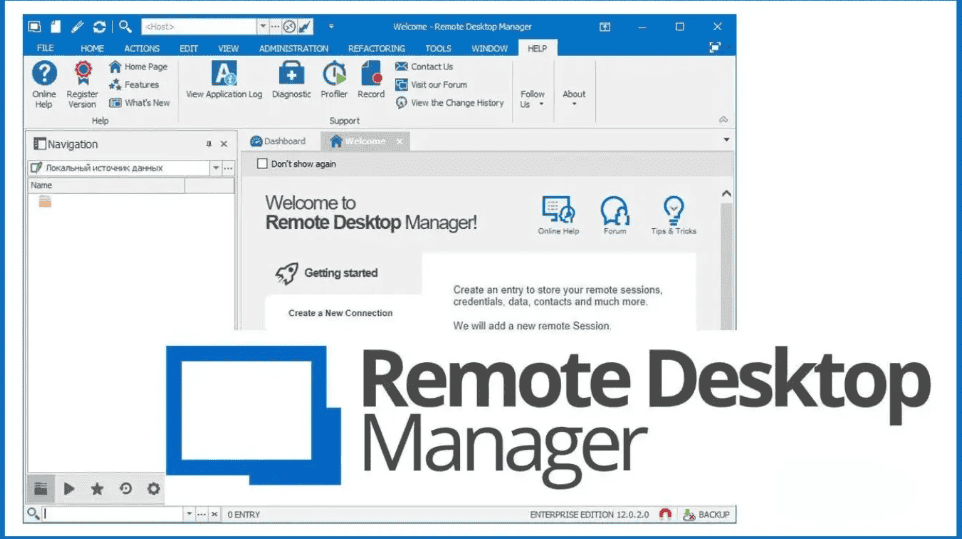Viewport: 962px width, 539px height.
Task: Toggle full screen icon beside ribbon tabs
Action: pos(714,48)
